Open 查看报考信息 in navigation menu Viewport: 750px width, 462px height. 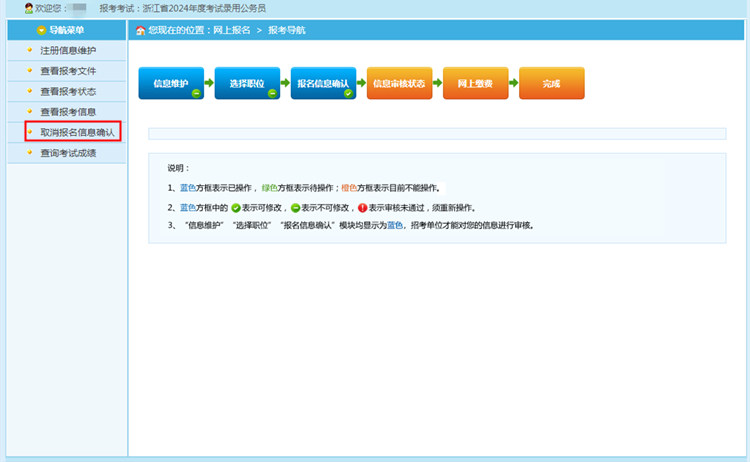pyautogui.click(x=67, y=112)
